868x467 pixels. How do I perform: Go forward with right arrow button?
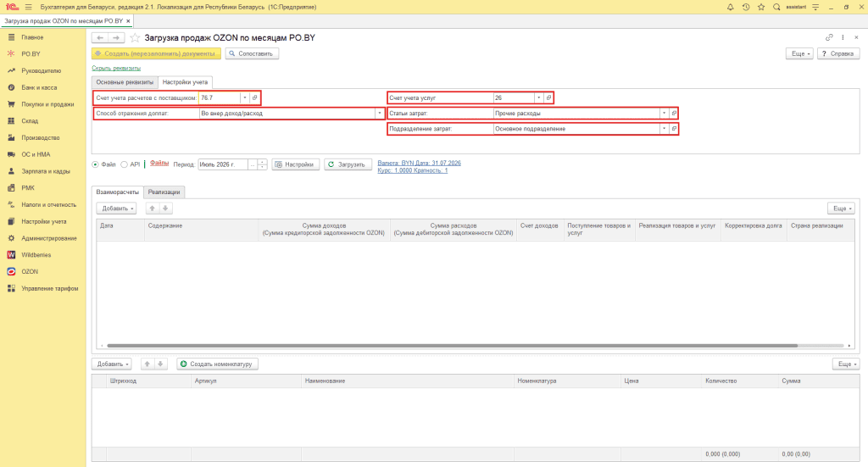tap(116, 37)
